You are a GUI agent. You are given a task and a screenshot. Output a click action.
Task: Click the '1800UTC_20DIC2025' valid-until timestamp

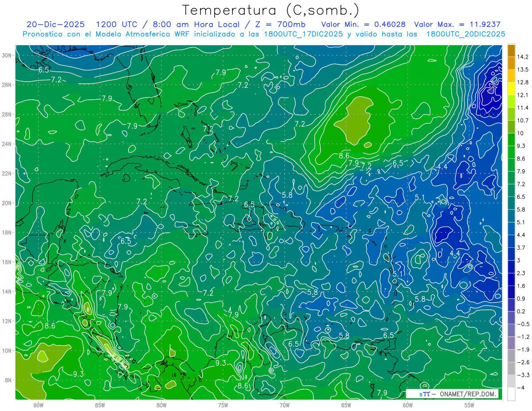pyautogui.click(x=465, y=34)
